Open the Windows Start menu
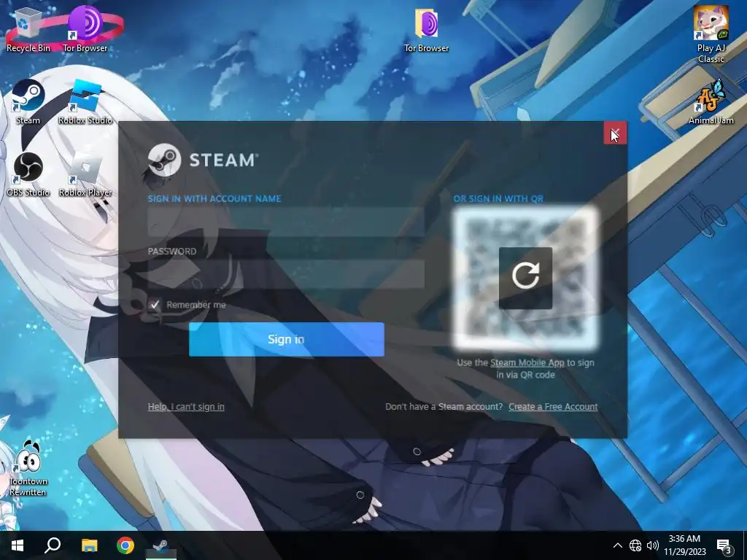Screen dimensions: 747x560 point(18,545)
